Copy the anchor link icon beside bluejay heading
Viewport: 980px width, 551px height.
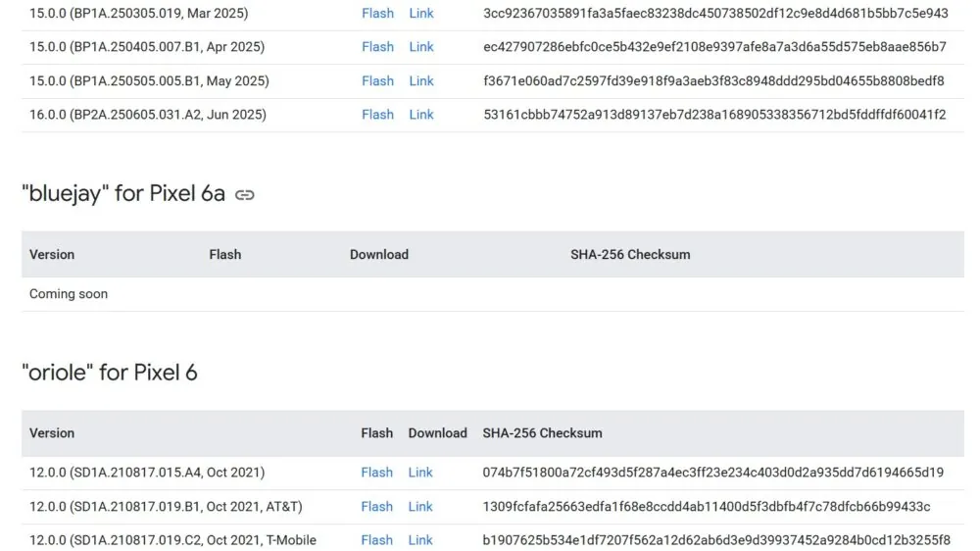coord(244,195)
